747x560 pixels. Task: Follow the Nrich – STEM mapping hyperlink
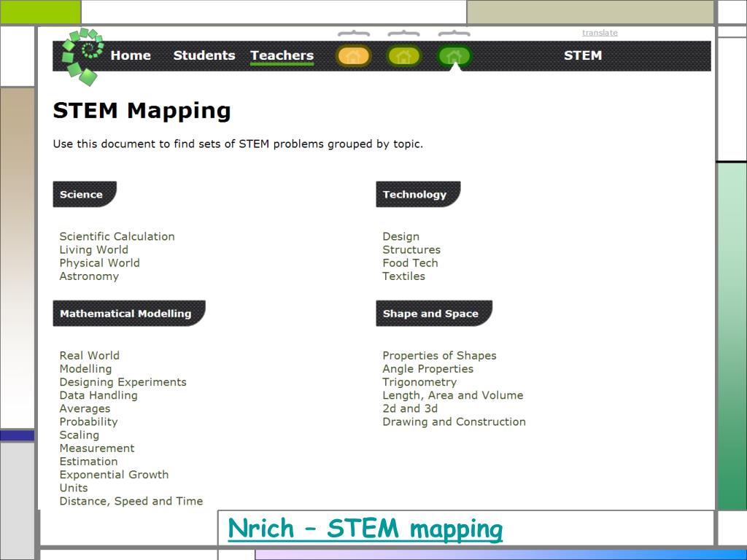click(x=365, y=529)
